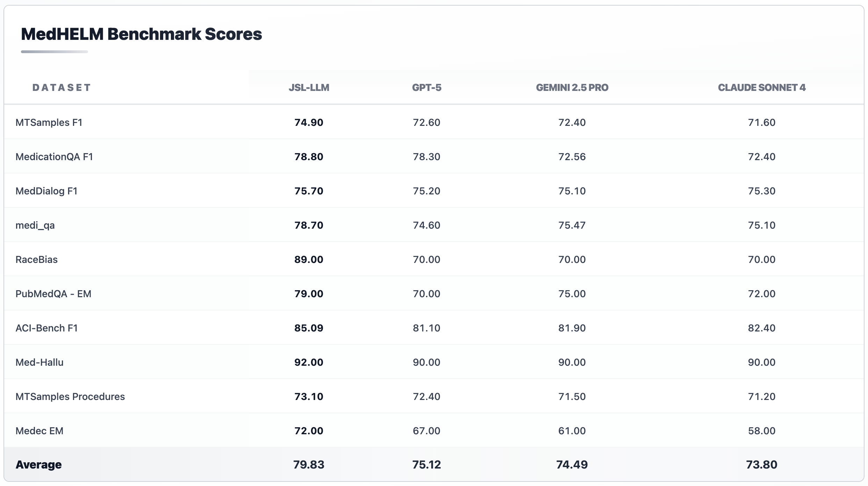Select Claude Sonnet 4 average score 73.80
868x486 pixels.
(x=762, y=465)
